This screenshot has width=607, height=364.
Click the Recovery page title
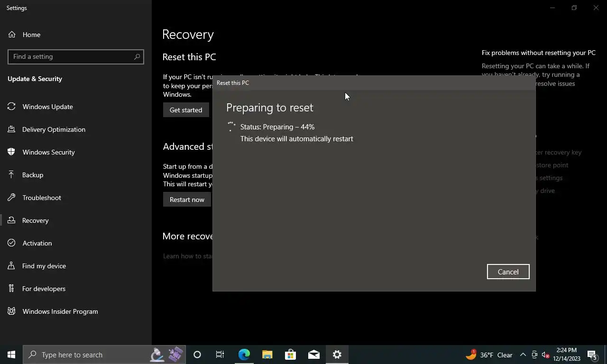click(x=188, y=35)
